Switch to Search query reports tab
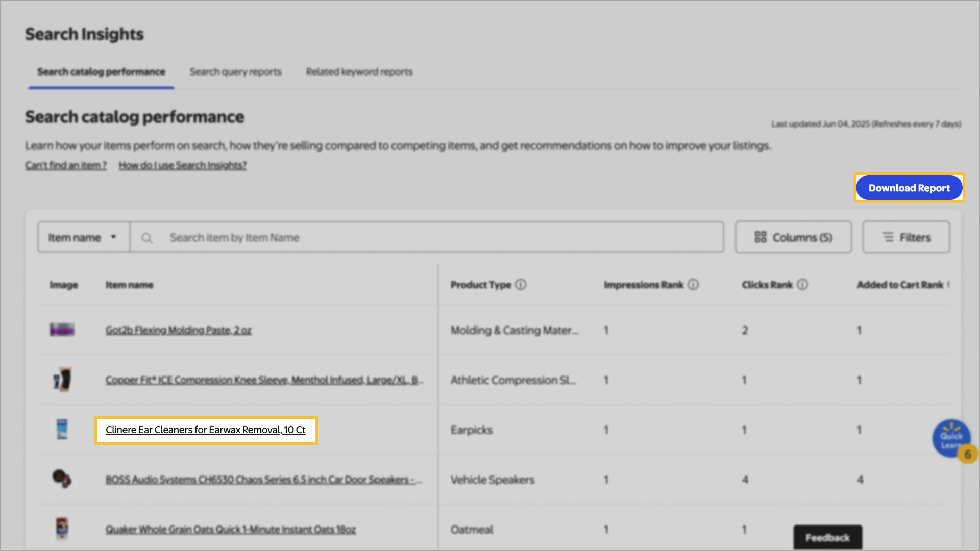Viewport: 980px width, 551px height. click(x=235, y=72)
